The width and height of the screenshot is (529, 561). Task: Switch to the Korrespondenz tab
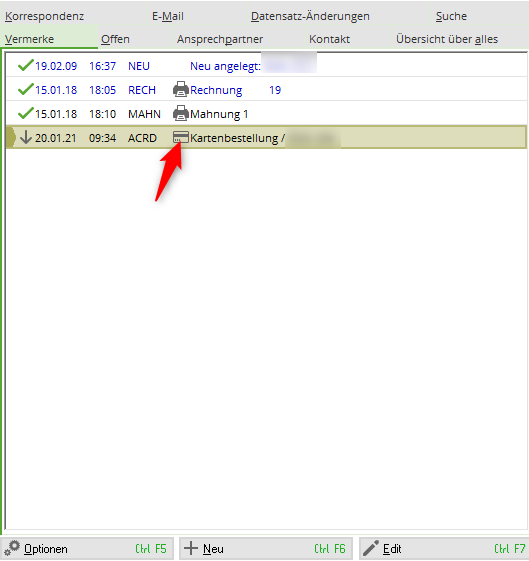pos(44,16)
